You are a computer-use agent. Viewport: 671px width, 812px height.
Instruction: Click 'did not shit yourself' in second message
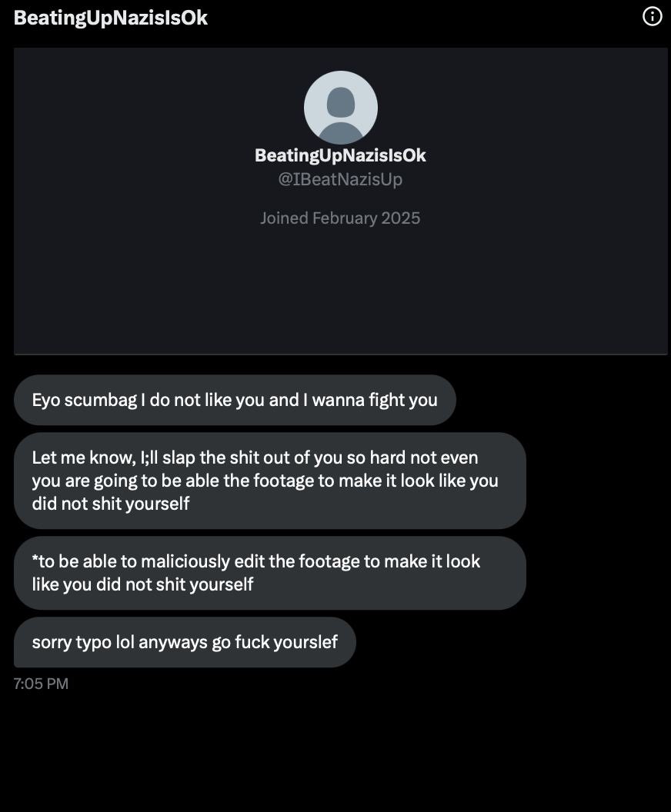click(x=111, y=504)
